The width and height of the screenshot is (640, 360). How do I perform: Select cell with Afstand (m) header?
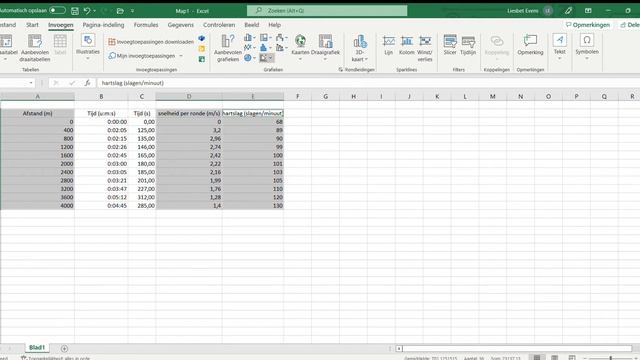click(38, 113)
